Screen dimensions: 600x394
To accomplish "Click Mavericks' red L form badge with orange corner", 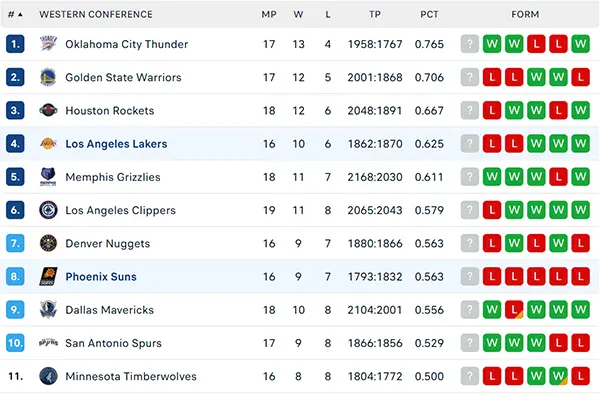I will click(514, 309).
